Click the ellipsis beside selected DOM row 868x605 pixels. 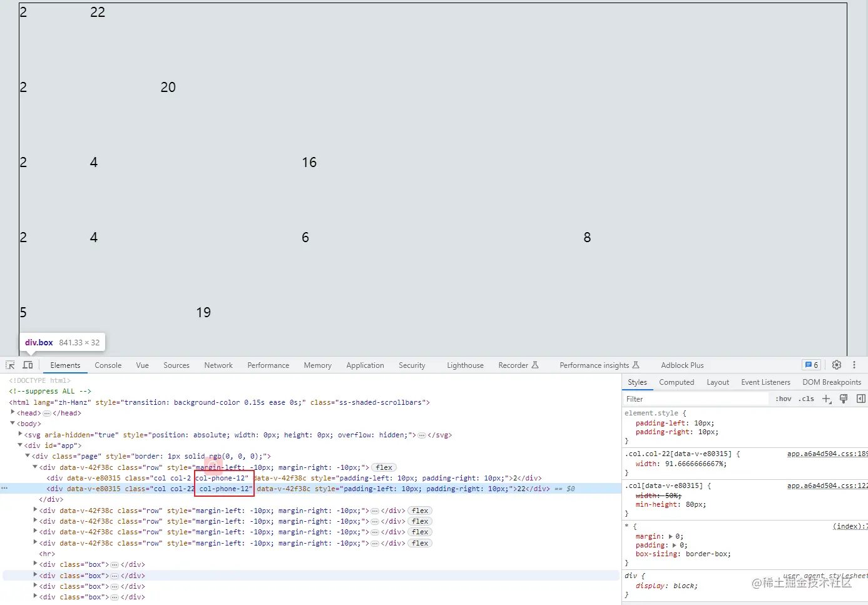tap(5, 488)
